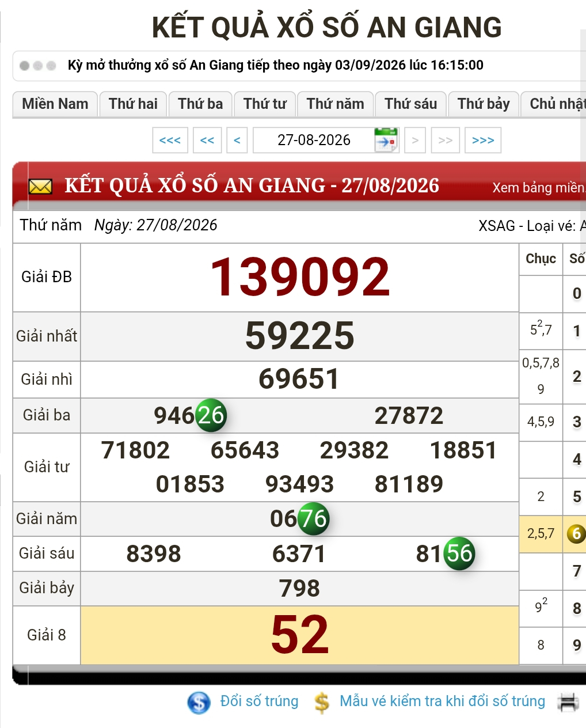Click the << previous results button
The height and width of the screenshot is (728, 586).
[x=207, y=140]
